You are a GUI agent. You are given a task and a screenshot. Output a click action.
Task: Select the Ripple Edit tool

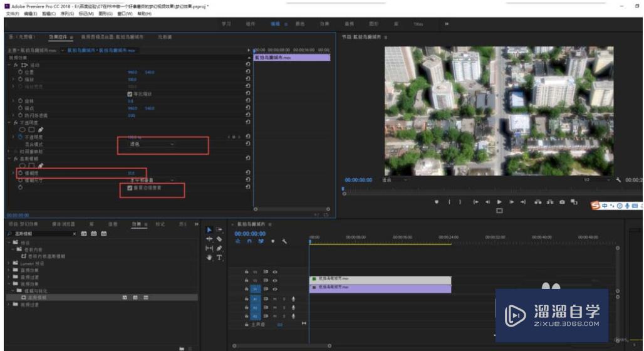pyautogui.click(x=209, y=239)
